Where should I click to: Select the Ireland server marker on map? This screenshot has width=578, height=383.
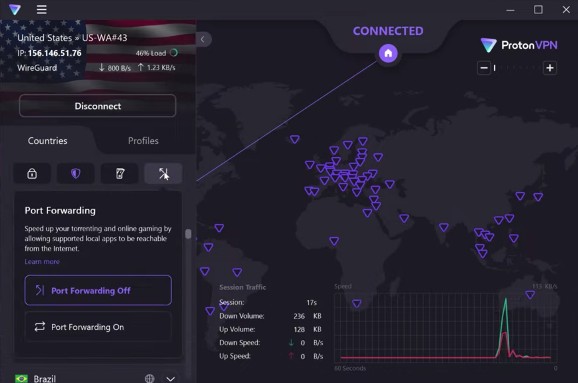310,164
